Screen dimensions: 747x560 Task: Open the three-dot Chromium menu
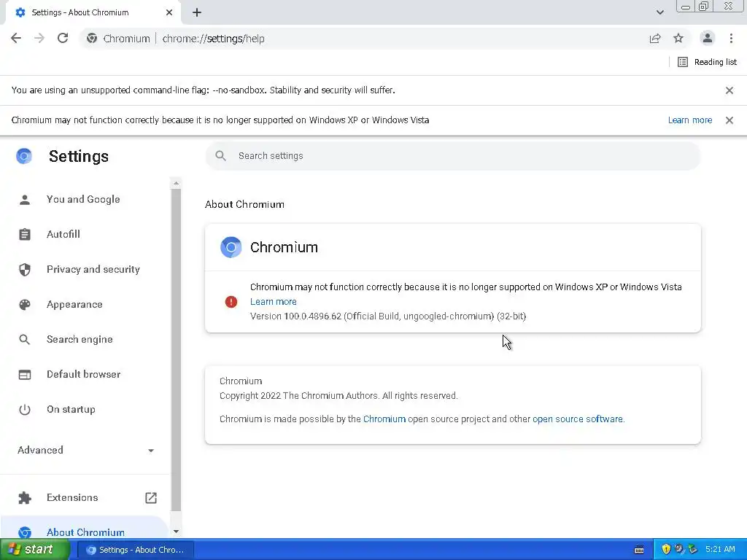click(731, 39)
